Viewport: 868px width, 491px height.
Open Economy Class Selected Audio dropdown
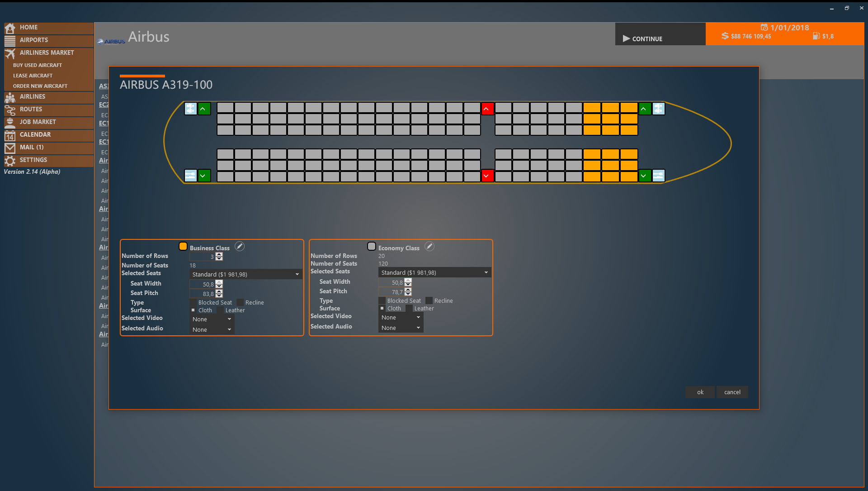[401, 328]
